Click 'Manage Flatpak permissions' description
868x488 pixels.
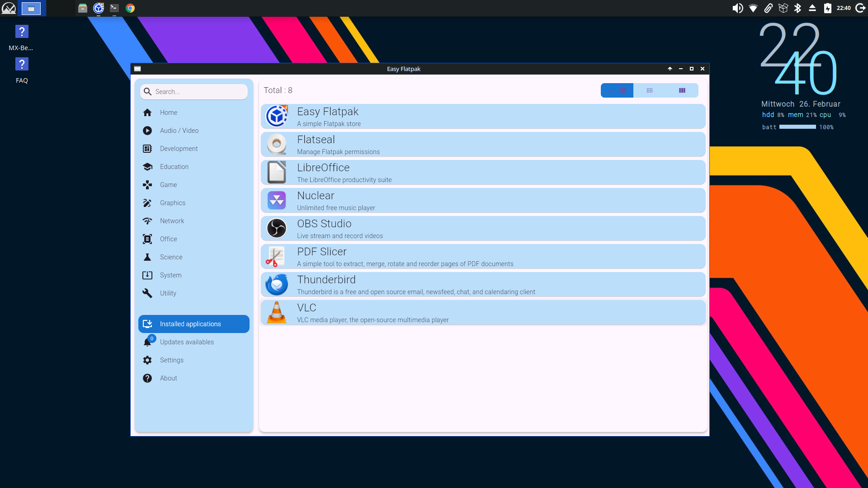pyautogui.click(x=338, y=152)
